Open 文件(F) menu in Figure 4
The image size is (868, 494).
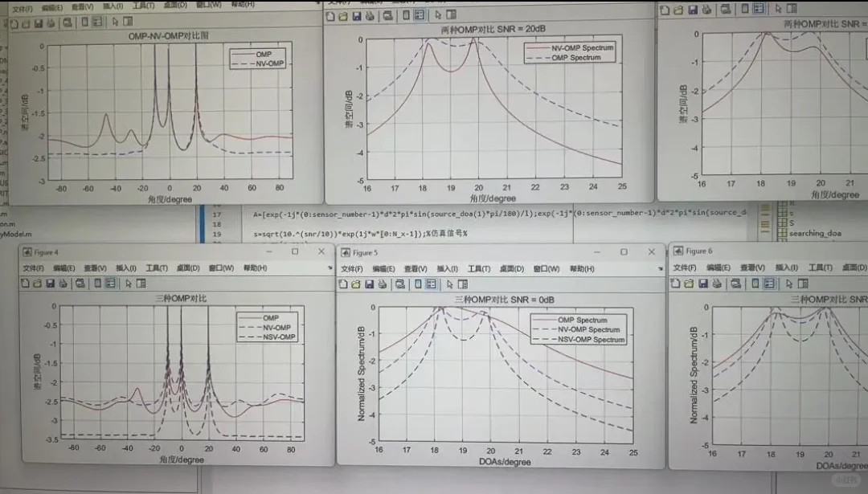(x=33, y=267)
